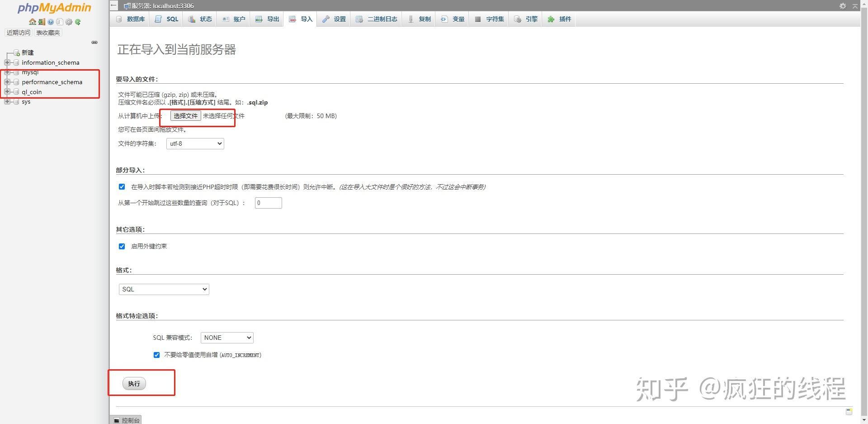Open navigation panel settings gear icon
The width and height of the screenshot is (868, 424).
click(69, 22)
